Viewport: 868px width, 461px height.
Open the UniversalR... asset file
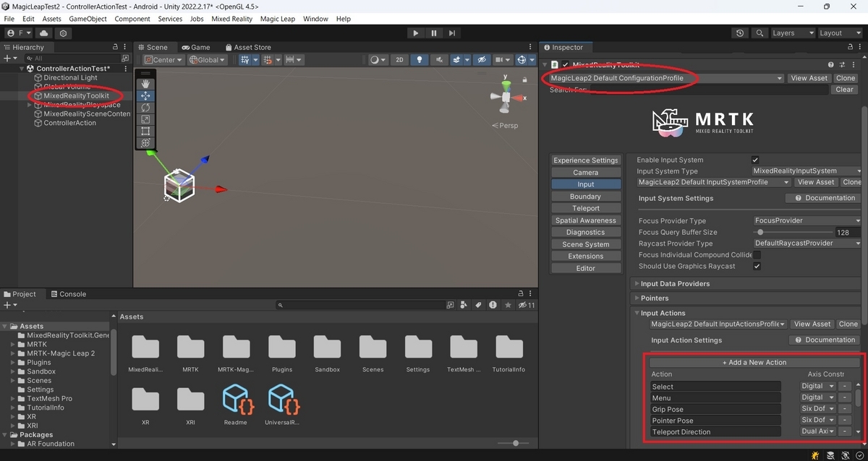click(281, 403)
